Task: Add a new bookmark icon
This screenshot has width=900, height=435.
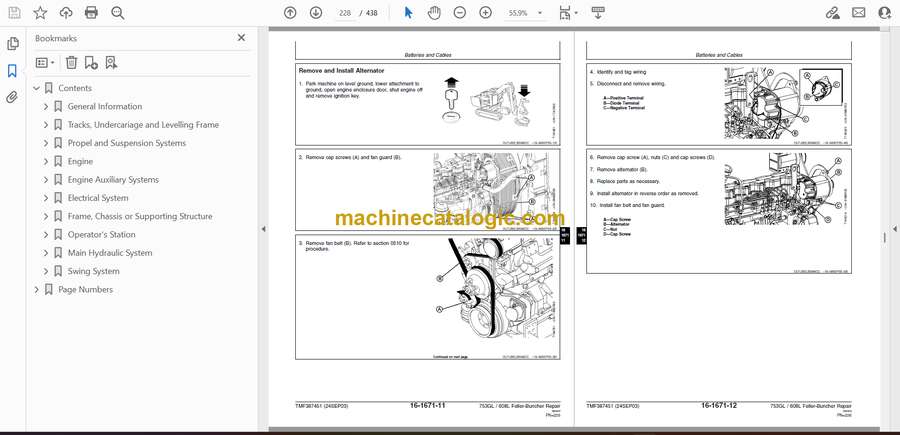Action: pos(91,63)
